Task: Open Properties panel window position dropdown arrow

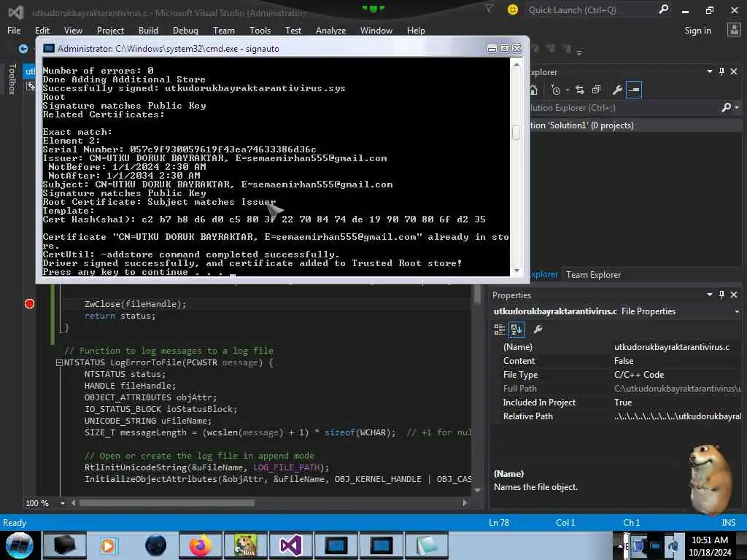Action: pyautogui.click(x=709, y=295)
